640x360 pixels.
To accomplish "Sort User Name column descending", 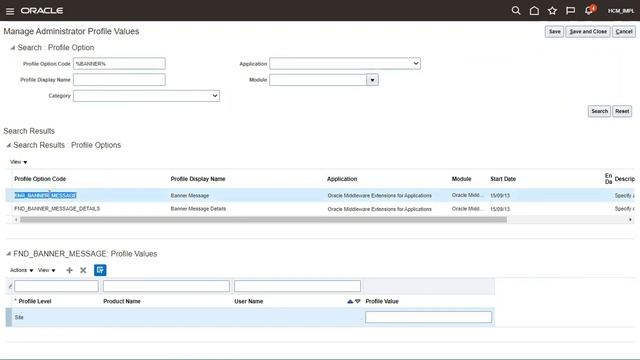I will pos(358,301).
